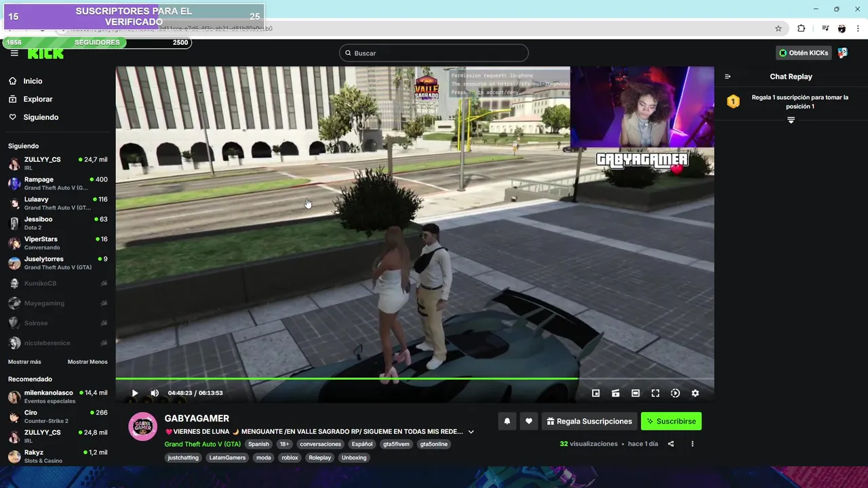Select the gta5online tag
868x488 pixels.
435,444
